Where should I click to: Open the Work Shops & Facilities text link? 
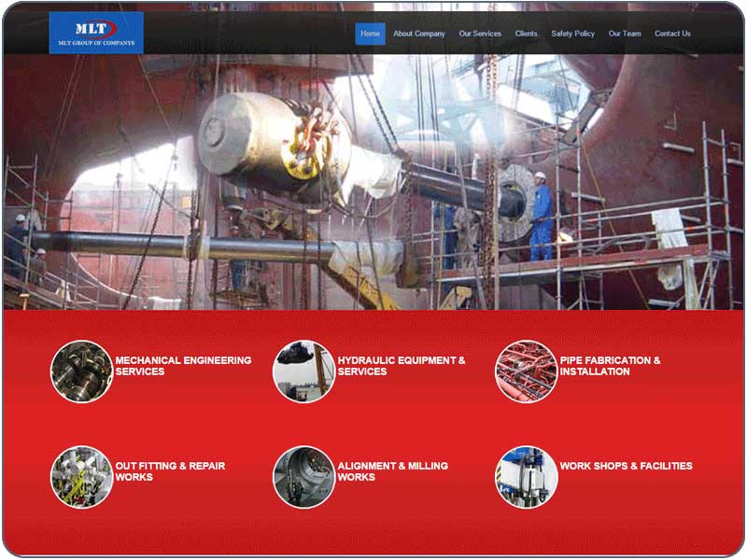pyautogui.click(x=626, y=466)
